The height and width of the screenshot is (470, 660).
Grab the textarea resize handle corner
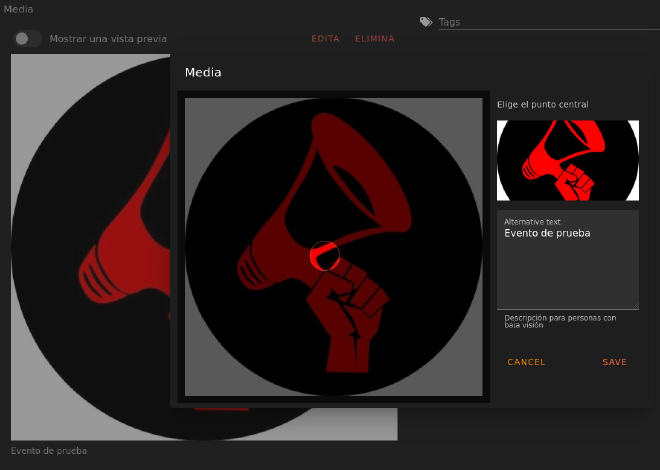coord(636,306)
